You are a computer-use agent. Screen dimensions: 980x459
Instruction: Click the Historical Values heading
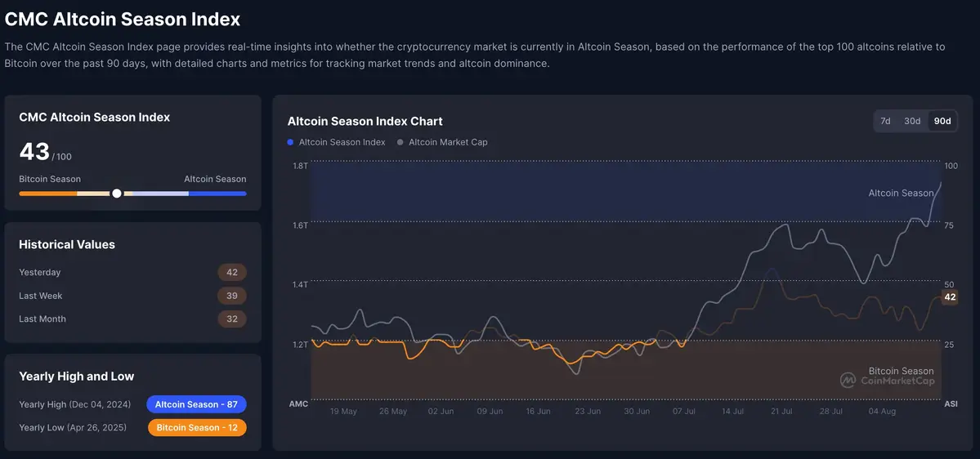tap(67, 245)
